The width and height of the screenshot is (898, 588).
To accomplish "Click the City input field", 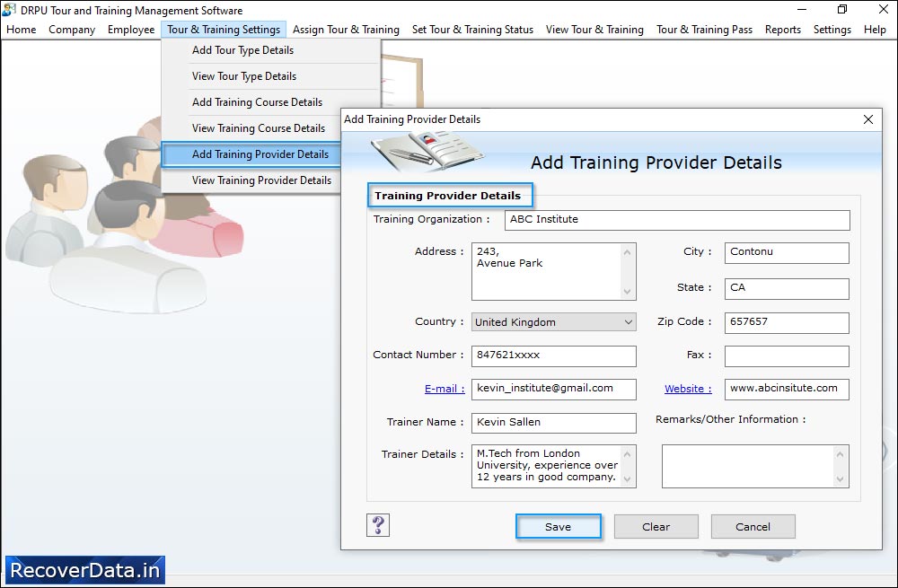I will click(x=787, y=252).
